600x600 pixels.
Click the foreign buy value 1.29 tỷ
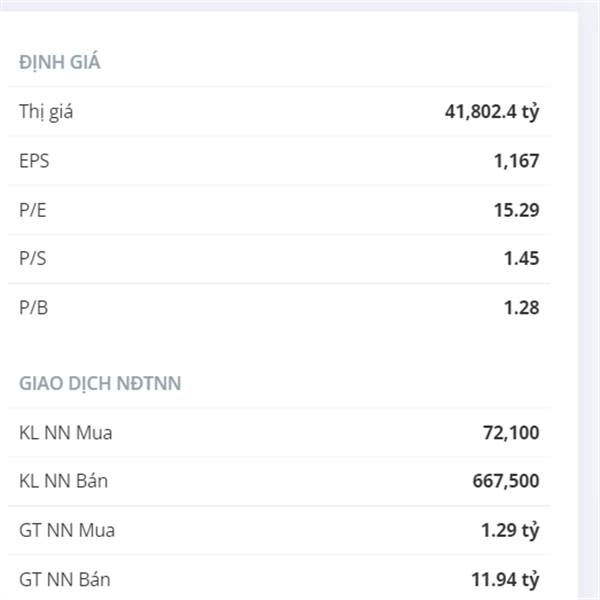pos(510,531)
